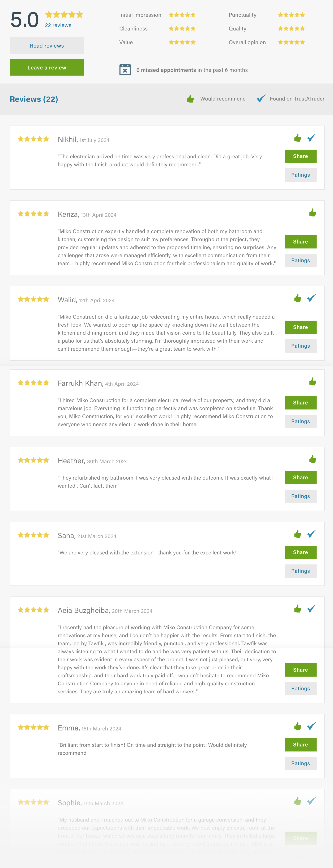Screen dimensions: 333x868
Task: Click the Would recommend legend thumbs-up icon
Action: 191,99
